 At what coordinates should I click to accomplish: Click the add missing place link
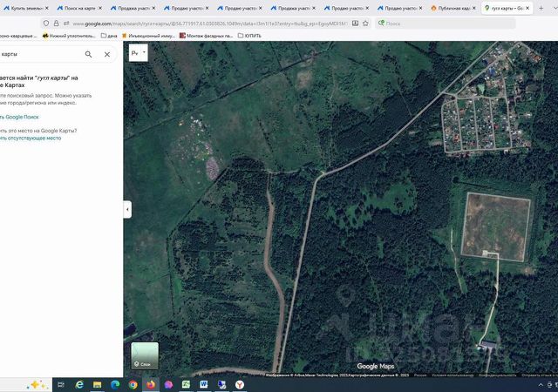(x=31, y=138)
